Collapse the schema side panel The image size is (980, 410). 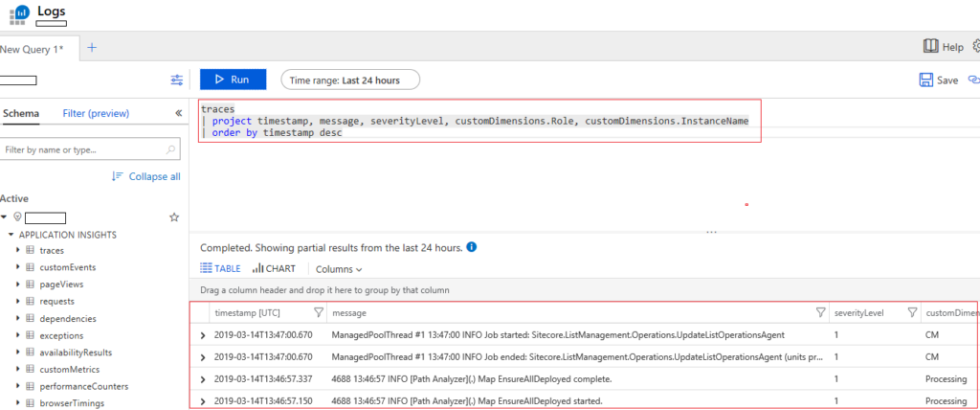click(178, 113)
